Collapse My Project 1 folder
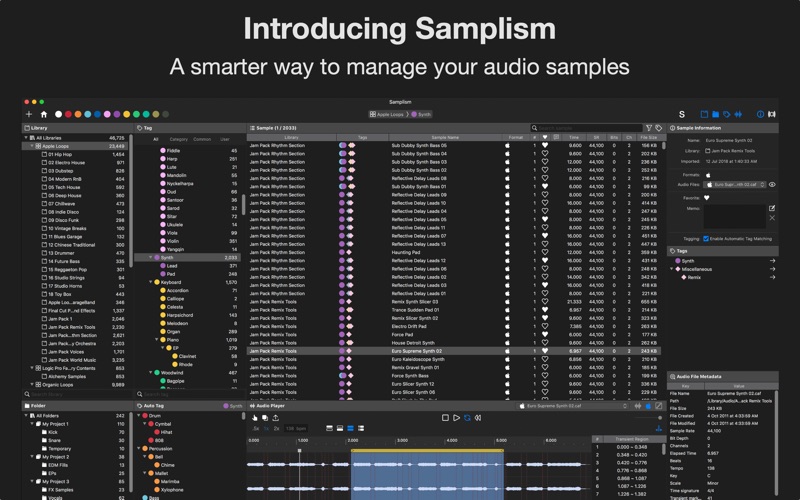 32,424
